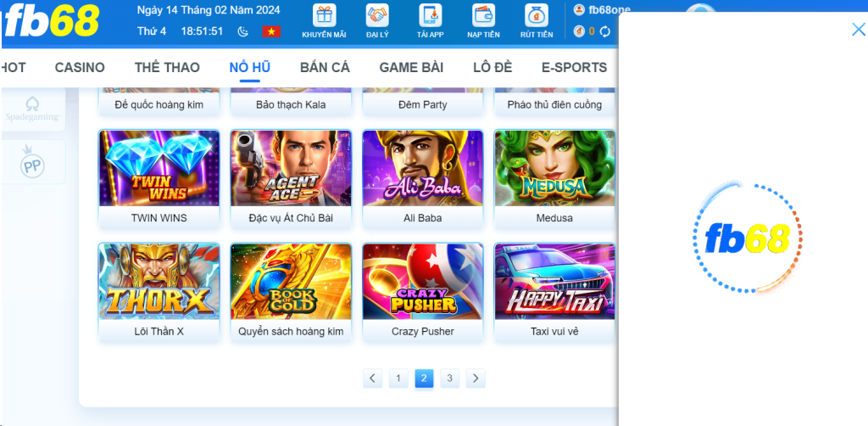Close the fb68 loading panel
The width and height of the screenshot is (868, 426).
coord(858,30)
